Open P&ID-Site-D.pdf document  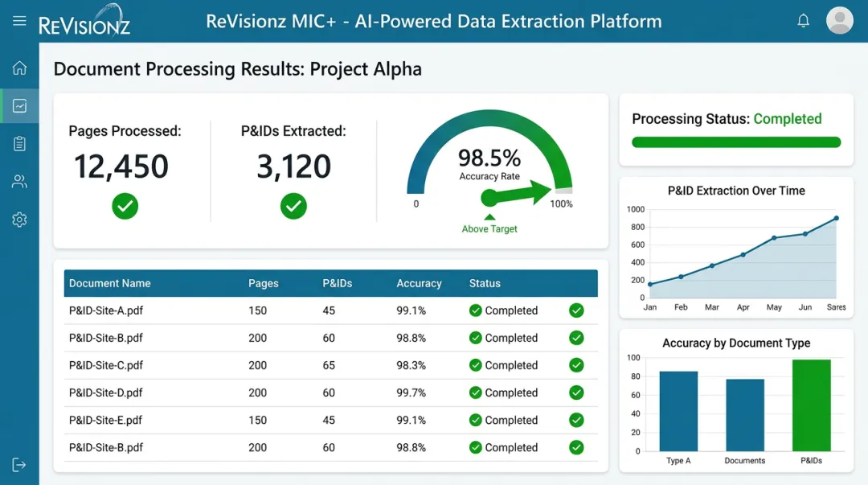[x=106, y=393]
